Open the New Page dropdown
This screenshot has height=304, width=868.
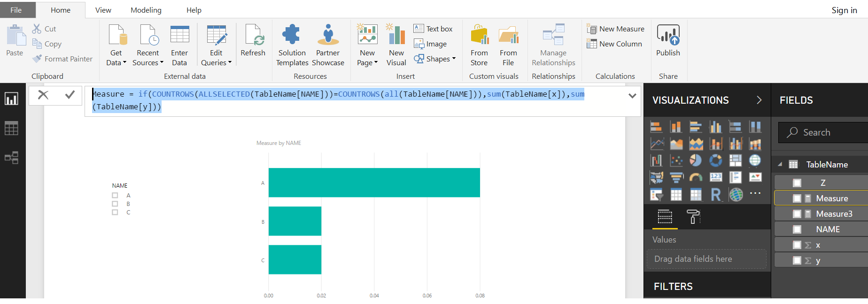coord(367,58)
